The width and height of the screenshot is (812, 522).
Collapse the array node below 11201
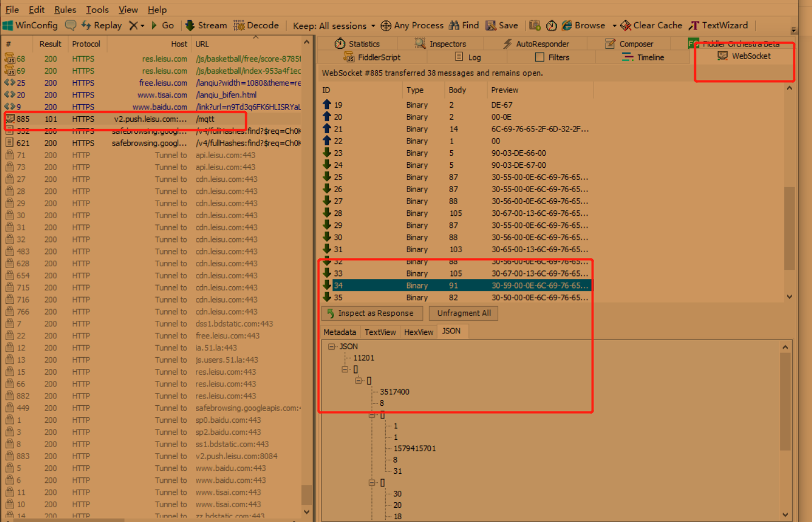coord(345,369)
